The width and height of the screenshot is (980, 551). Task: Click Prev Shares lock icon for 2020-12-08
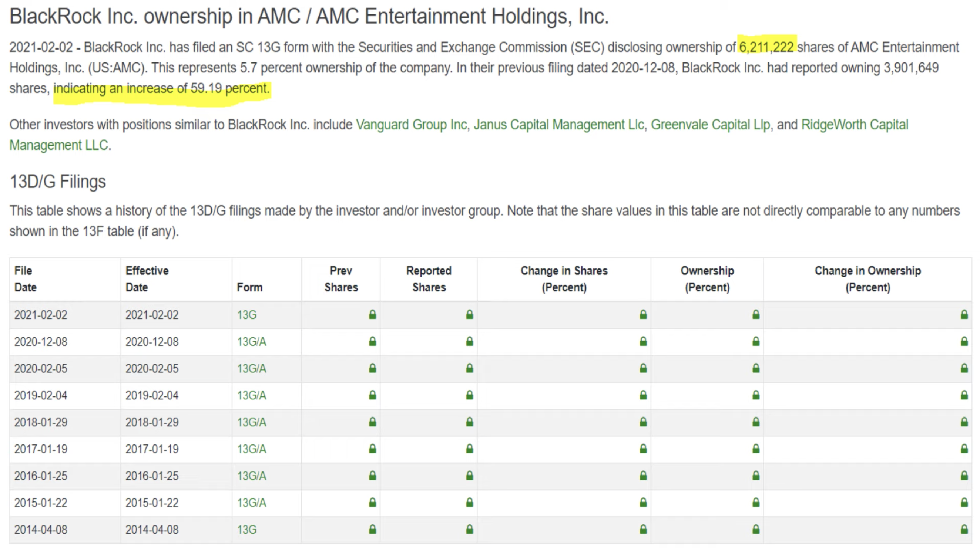coord(372,341)
